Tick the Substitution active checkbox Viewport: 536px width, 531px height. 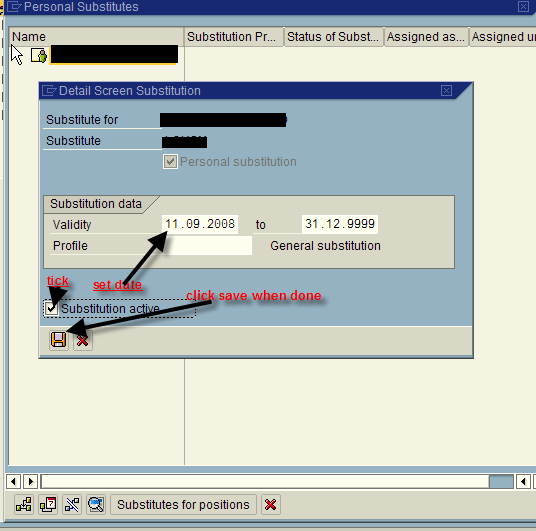point(52,308)
